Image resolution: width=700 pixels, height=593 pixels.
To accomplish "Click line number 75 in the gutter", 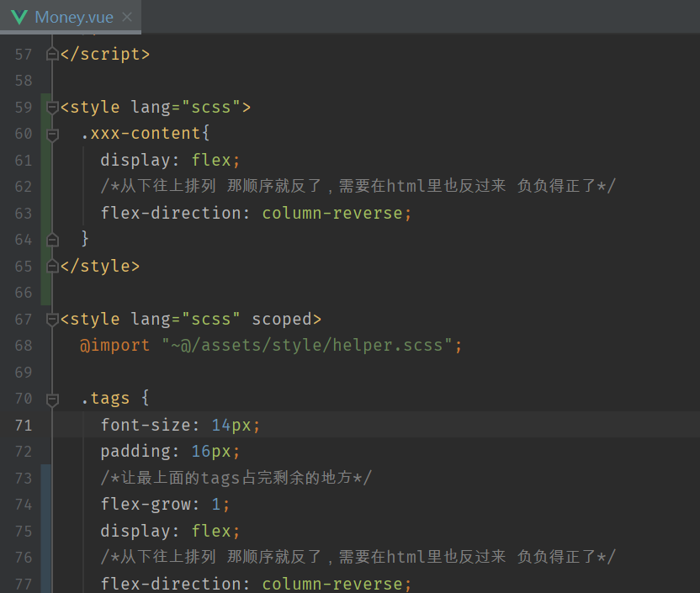I will [x=24, y=531].
